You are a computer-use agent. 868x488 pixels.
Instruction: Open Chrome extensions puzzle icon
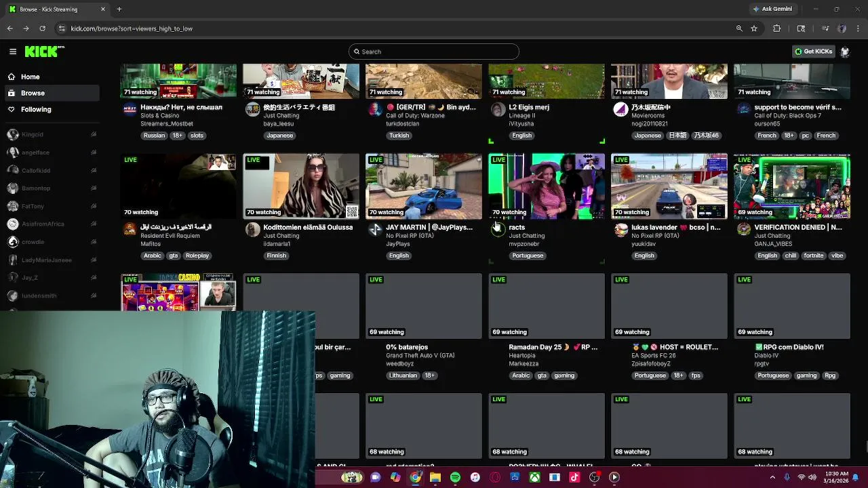pyautogui.click(x=777, y=28)
